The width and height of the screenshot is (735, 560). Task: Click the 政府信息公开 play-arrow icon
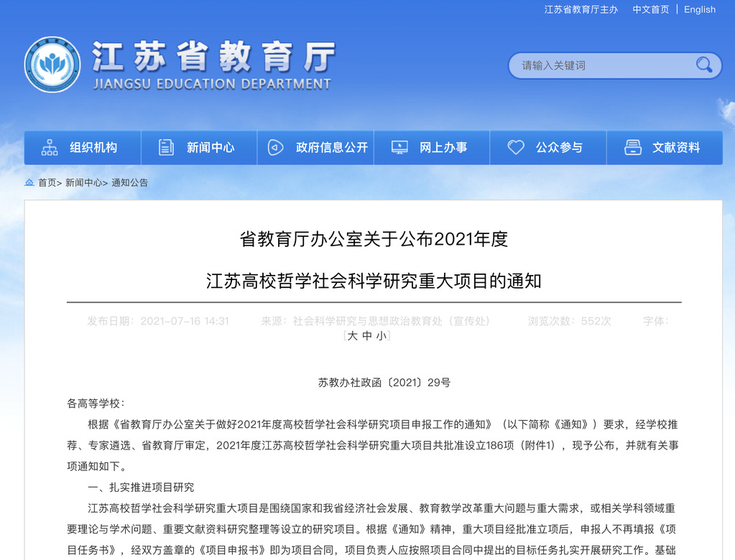coord(275,147)
